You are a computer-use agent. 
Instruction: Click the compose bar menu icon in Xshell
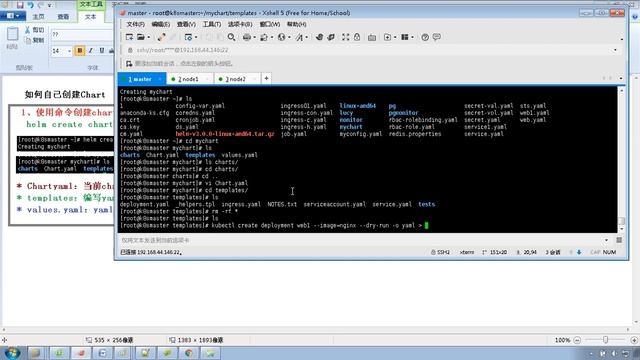[x=619, y=240]
